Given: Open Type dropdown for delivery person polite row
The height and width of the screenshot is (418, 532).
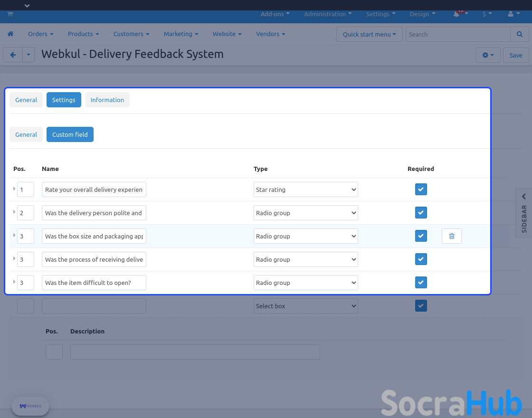Looking at the screenshot, I should 306,213.
